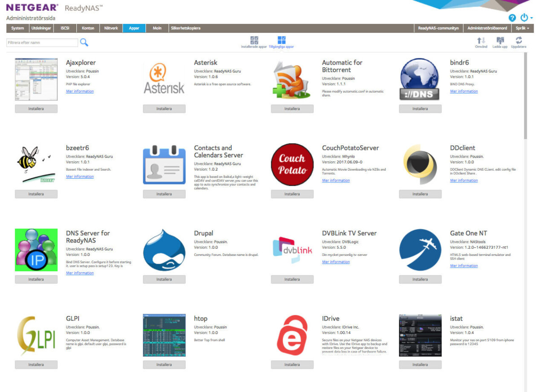Install the bzeetr6 app

click(x=36, y=194)
